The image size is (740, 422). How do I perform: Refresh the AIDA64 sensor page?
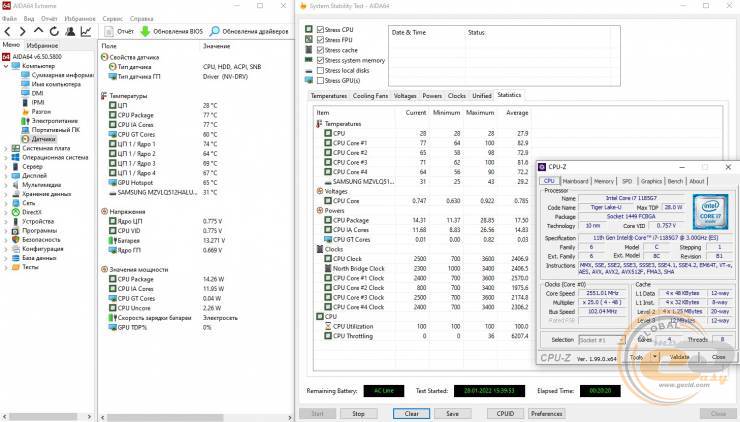point(54,32)
